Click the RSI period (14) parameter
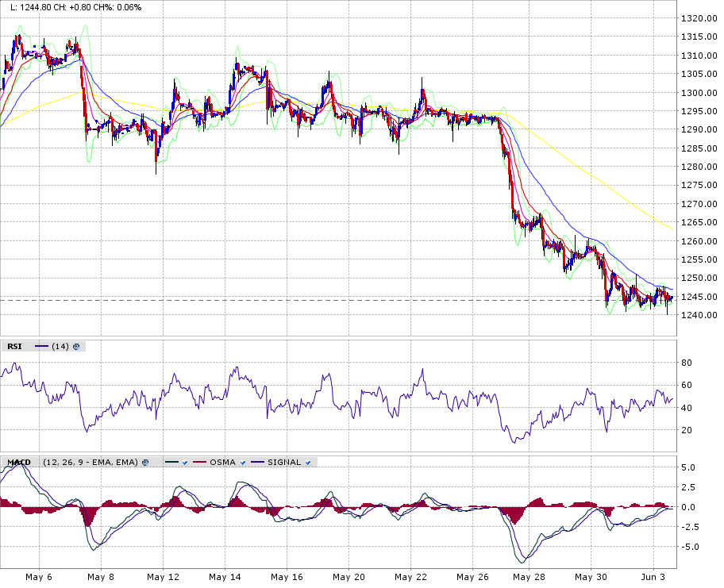The width and height of the screenshot is (724, 588). click(60, 346)
